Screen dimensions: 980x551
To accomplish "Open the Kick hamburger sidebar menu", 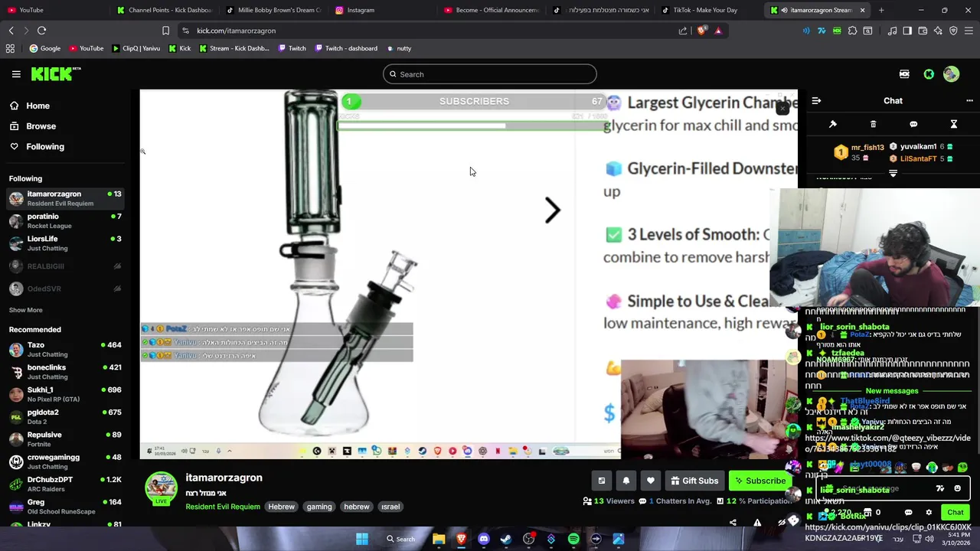I will (16, 74).
